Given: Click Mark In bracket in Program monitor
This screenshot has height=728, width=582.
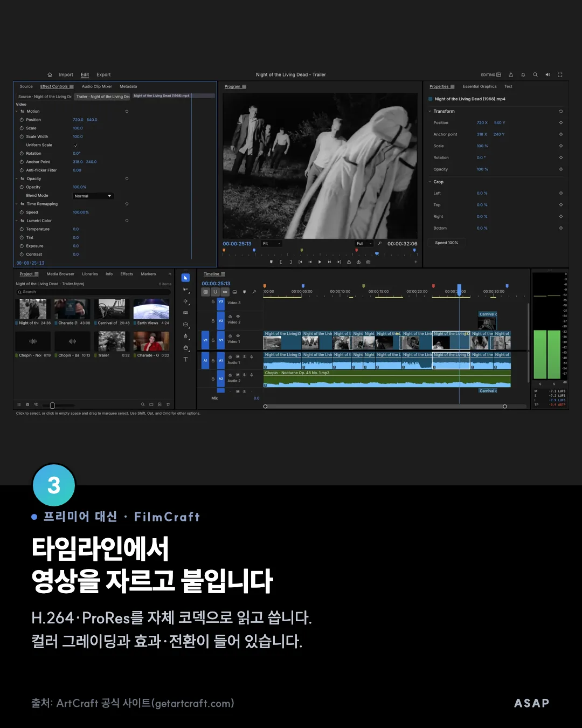Looking at the screenshot, I should pyautogui.click(x=281, y=262).
